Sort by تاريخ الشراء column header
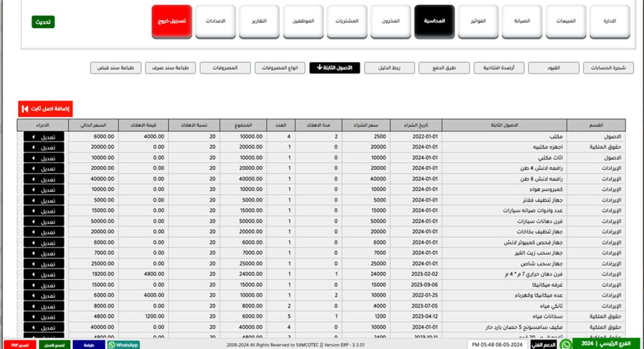This screenshot has height=349, width=644. coord(415,125)
